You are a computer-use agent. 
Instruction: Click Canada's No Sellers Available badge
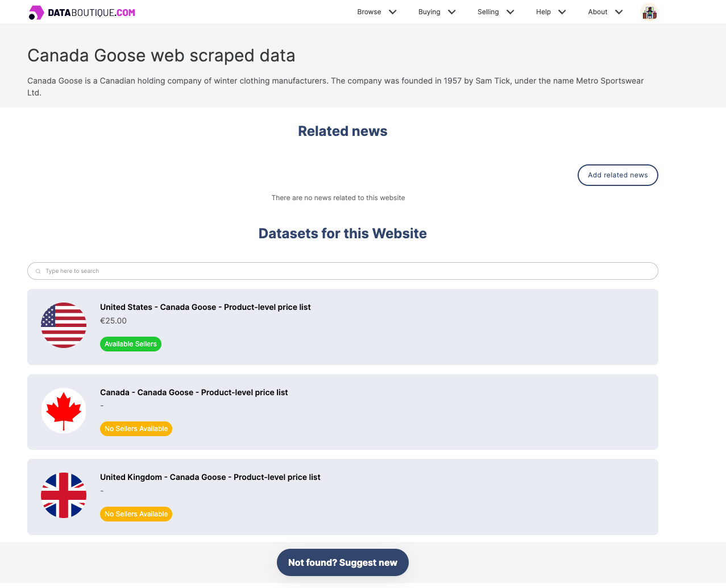coord(136,429)
